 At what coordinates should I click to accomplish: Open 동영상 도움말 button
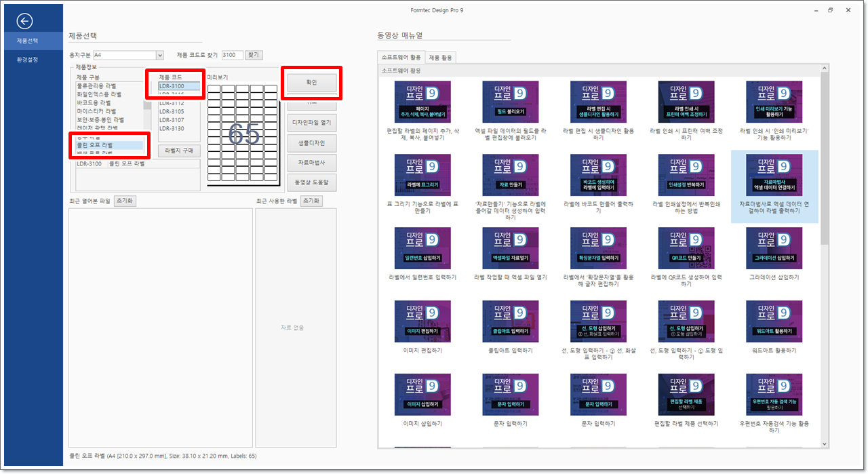click(311, 182)
